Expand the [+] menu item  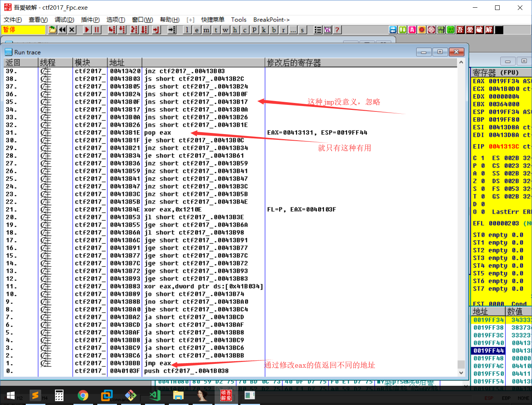tap(190, 20)
